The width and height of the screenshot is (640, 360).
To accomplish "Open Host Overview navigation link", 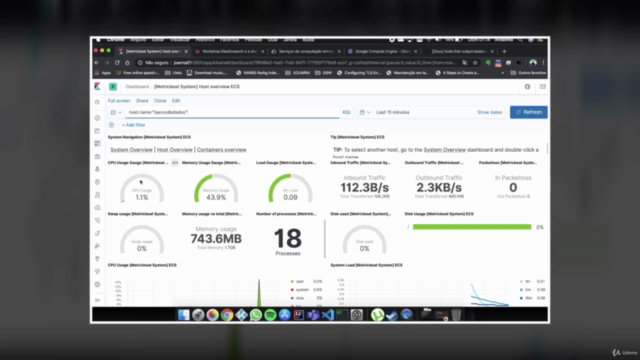I will click(x=175, y=150).
